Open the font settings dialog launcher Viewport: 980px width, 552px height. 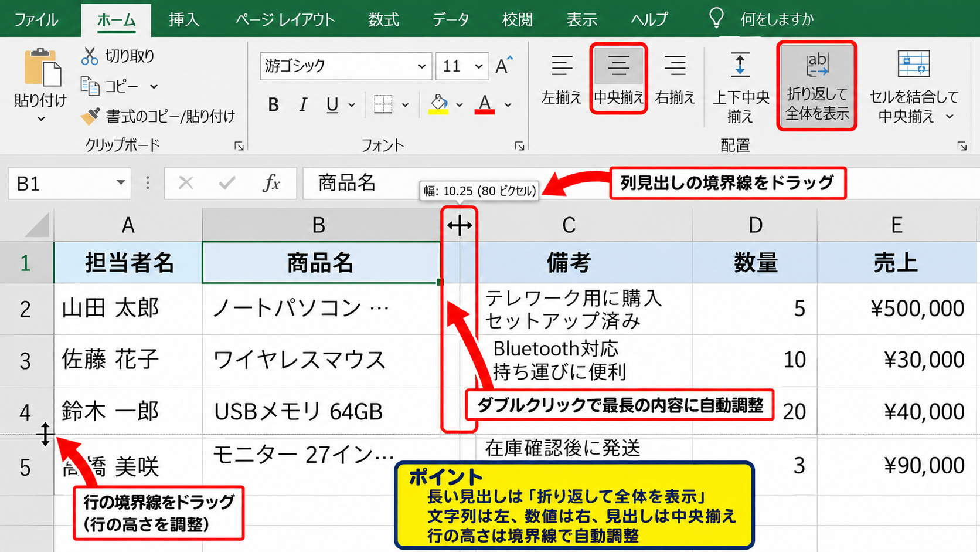pyautogui.click(x=519, y=146)
